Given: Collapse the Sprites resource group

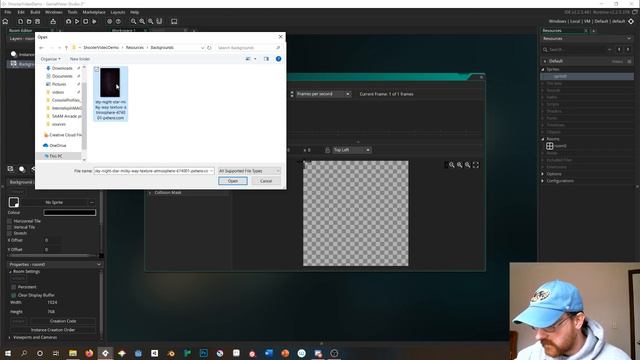Looking at the screenshot, I should click(543, 69).
